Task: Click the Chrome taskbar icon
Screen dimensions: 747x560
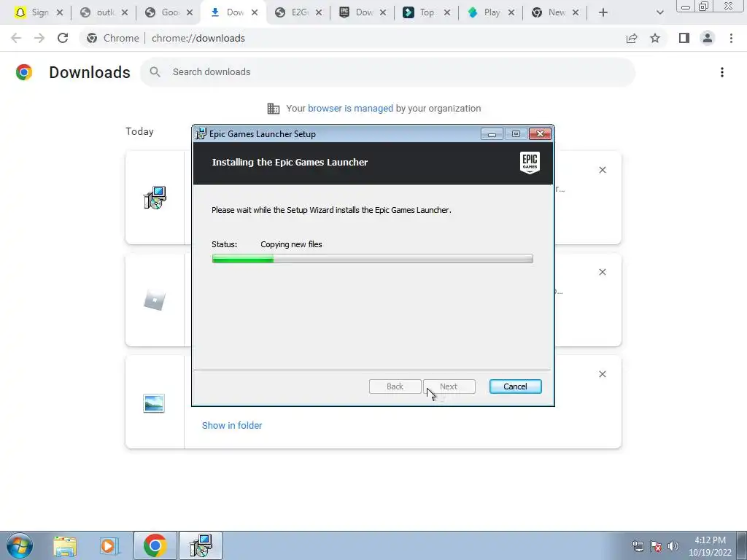Action: point(155,545)
